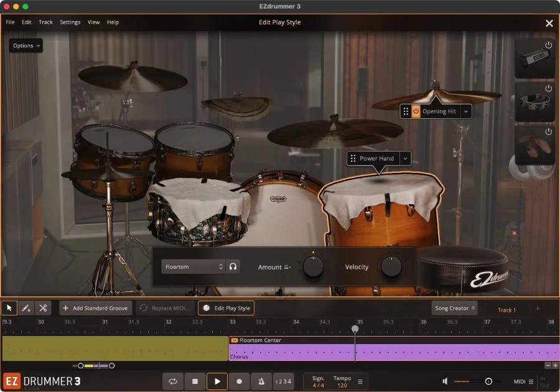Toggle the 1234 count-in
560x392 pixels.
click(283, 381)
